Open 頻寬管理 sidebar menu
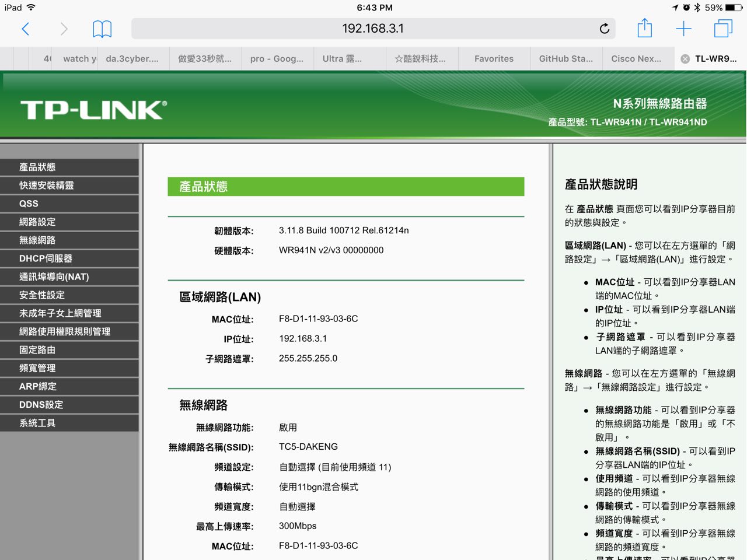Image resolution: width=747 pixels, height=560 pixels. tap(69, 368)
